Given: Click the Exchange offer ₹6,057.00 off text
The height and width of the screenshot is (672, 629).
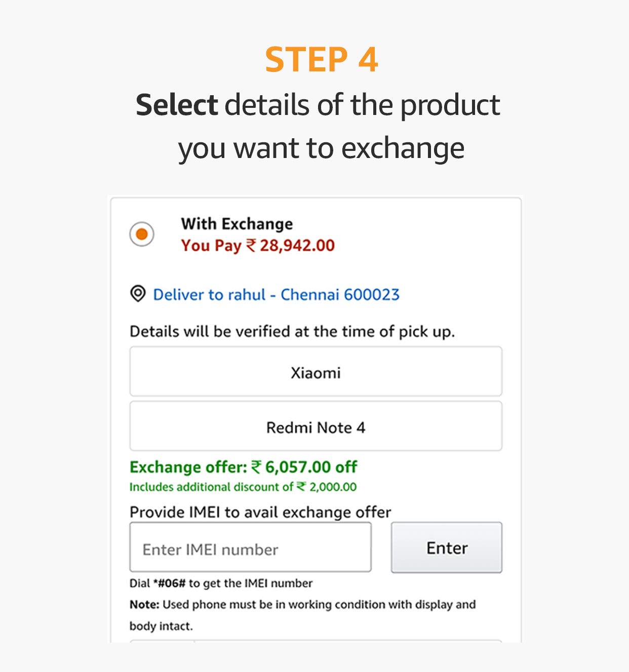Looking at the screenshot, I should pyautogui.click(x=243, y=466).
